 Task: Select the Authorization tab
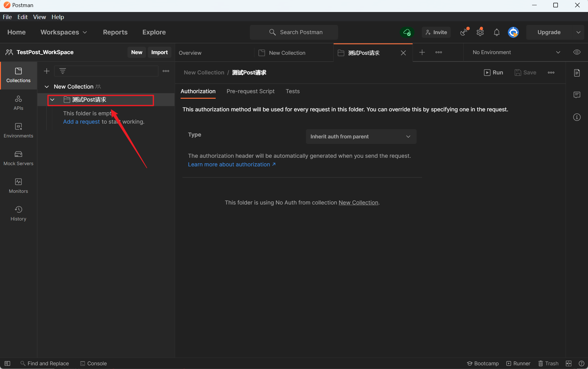coord(198,91)
